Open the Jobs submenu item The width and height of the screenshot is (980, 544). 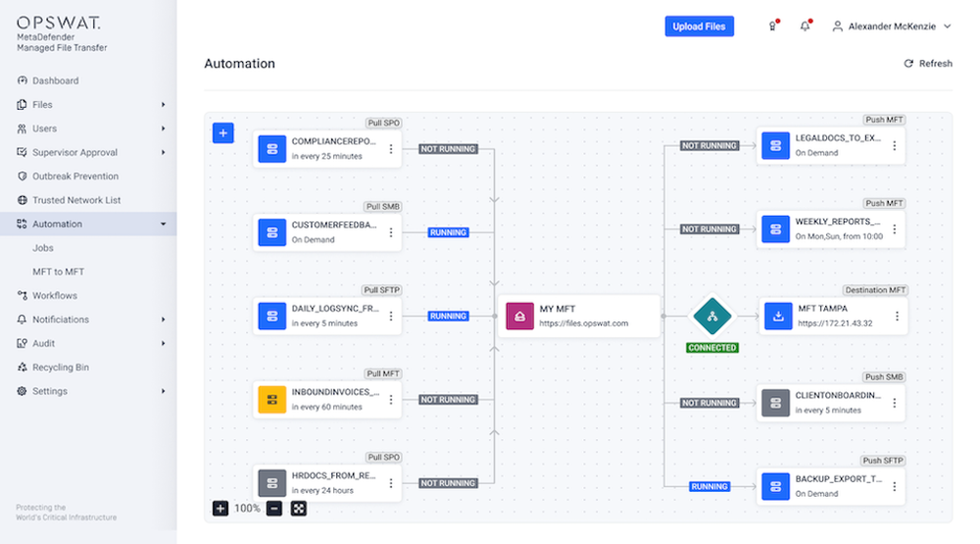point(43,248)
